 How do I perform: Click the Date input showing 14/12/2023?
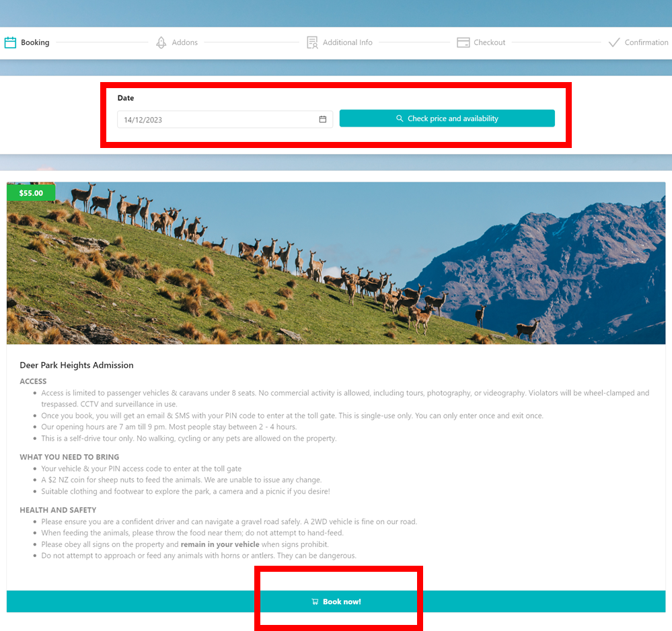coord(225,120)
